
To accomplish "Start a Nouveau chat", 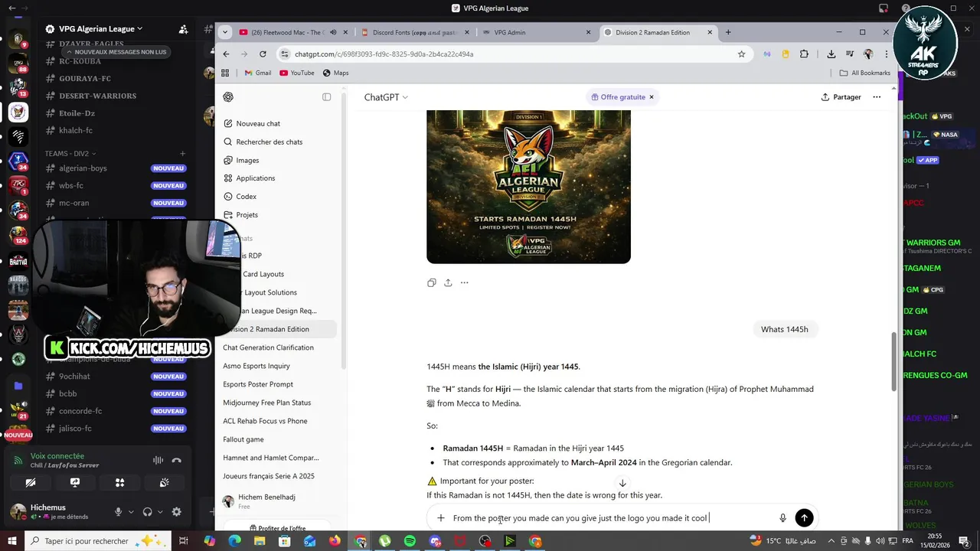I will click(258, 123).
